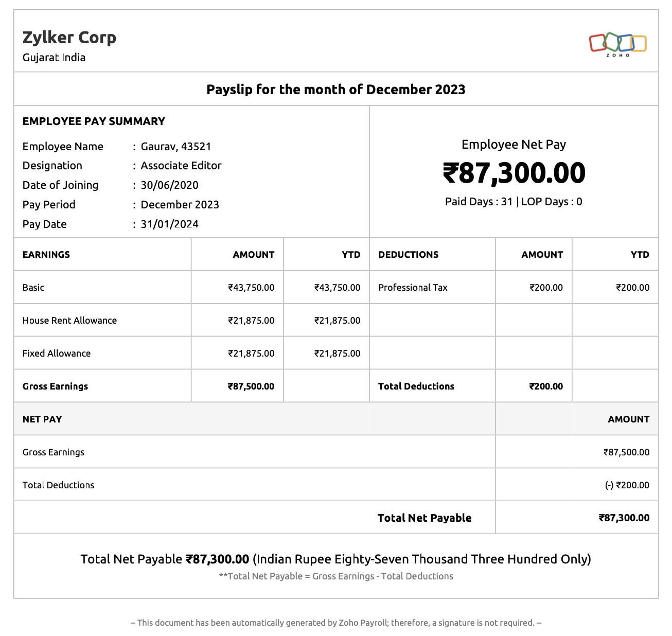Select the bold Total Net Payable table label
672x636 pixels.
tap(425, 518)
